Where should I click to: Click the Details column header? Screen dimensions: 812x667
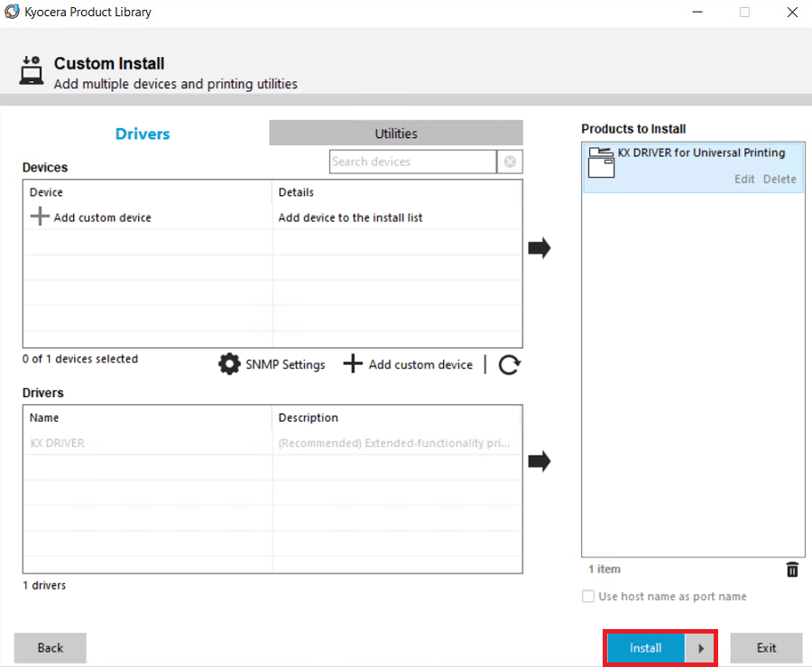point(397,192)
